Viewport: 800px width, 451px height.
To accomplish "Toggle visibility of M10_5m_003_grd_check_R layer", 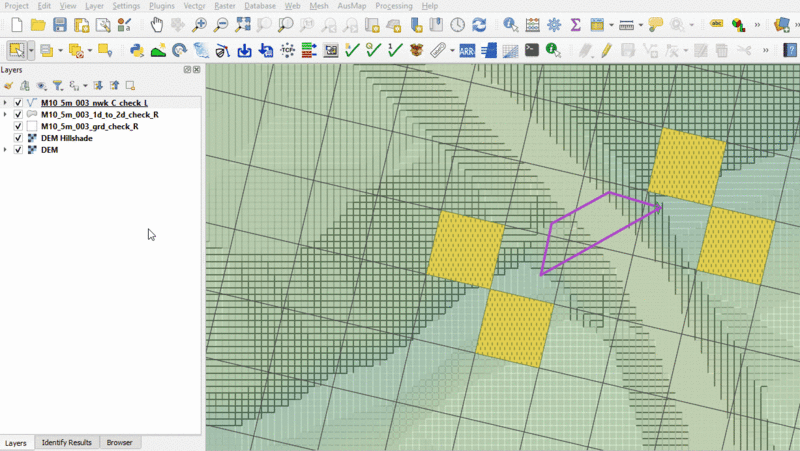I will tap(18, 127).
